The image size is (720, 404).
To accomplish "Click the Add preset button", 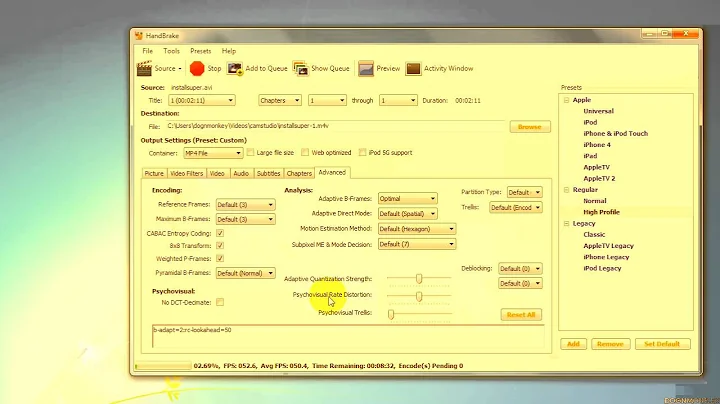I will pyautogui.click(x=573, y=344).
